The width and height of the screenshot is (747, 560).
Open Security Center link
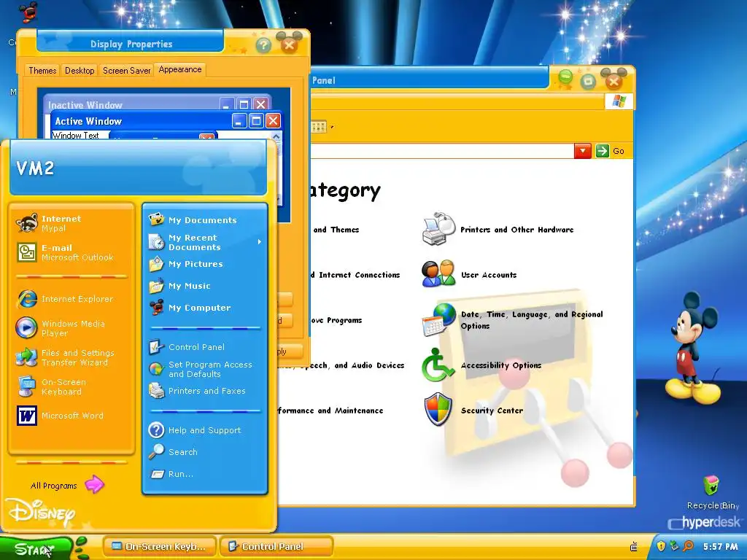492,411
